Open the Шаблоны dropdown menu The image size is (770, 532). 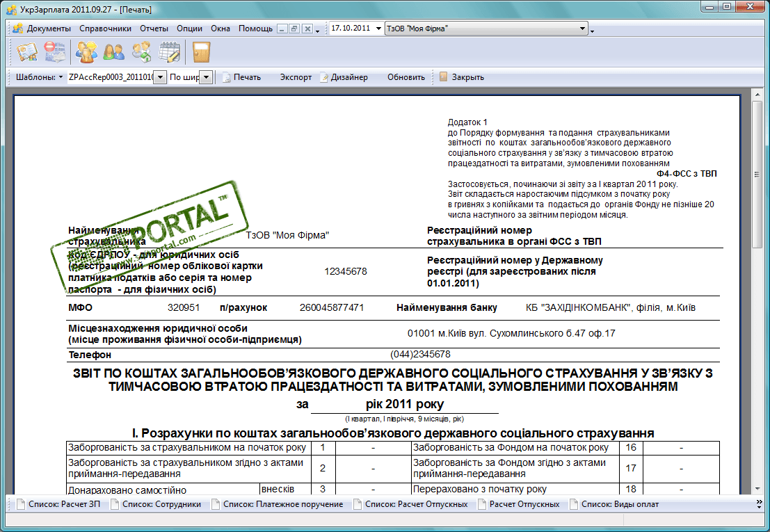(x=39, y=77)
